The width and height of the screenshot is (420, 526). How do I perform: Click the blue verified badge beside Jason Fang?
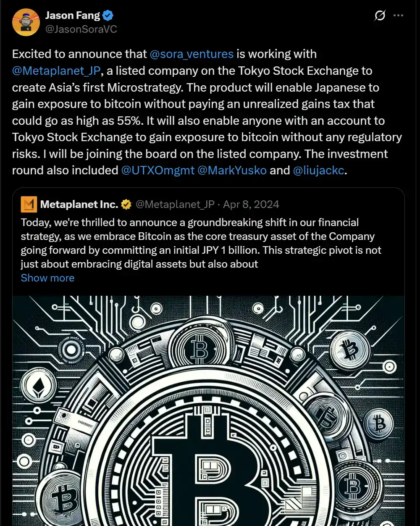(x=108, y=16)
